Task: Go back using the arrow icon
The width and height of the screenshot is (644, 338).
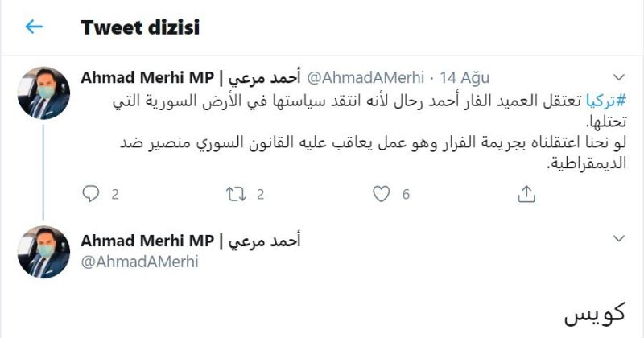Action: point(33,27)
